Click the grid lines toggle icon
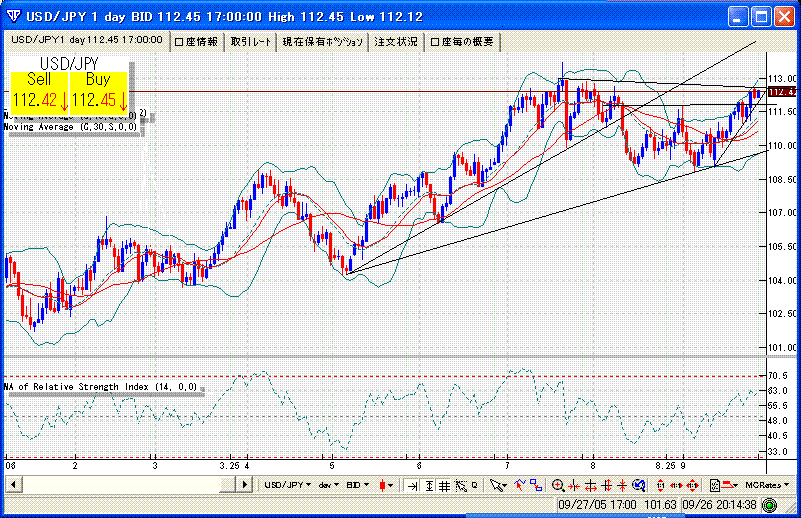 tap(445, 485)
